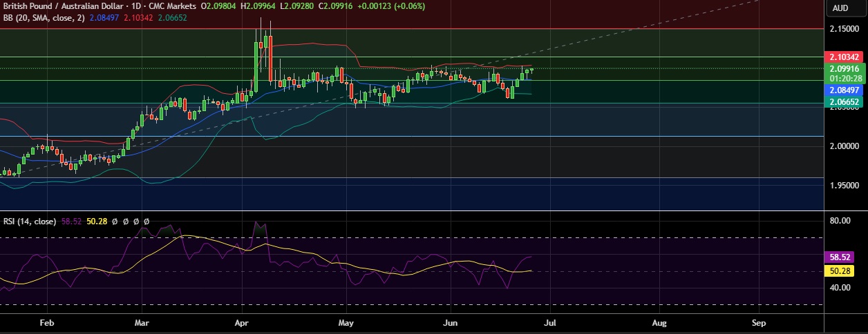Click the Sep label on time axis
868x334 pixels.
click(759, 322)
